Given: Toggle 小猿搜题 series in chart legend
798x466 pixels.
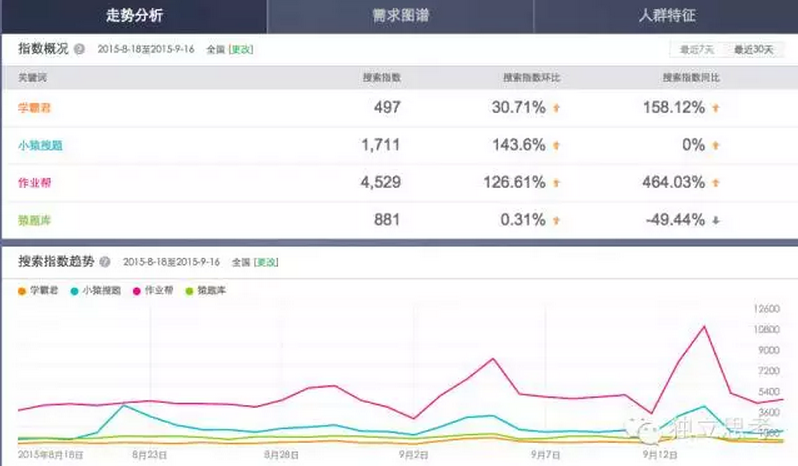Looking at the screenshot, I should [101, 290].
